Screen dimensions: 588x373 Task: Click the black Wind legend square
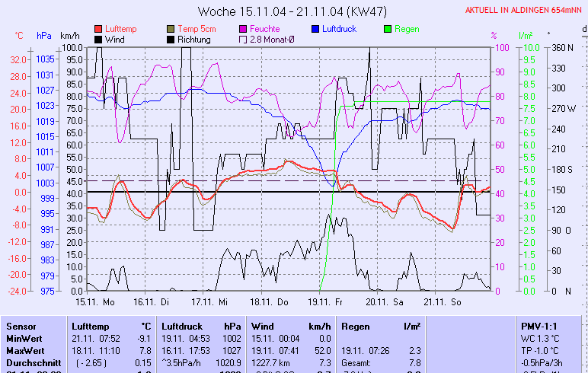(x=98, y=39)
